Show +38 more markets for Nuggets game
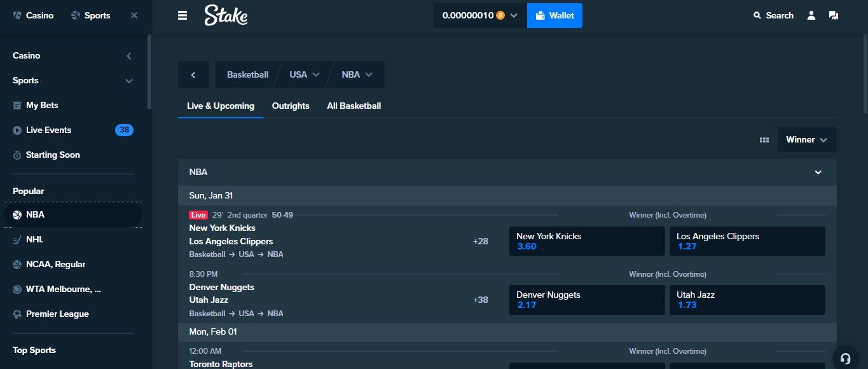Image resolution: width=868 pixels, height=369 pixels. tap(481, 300)
